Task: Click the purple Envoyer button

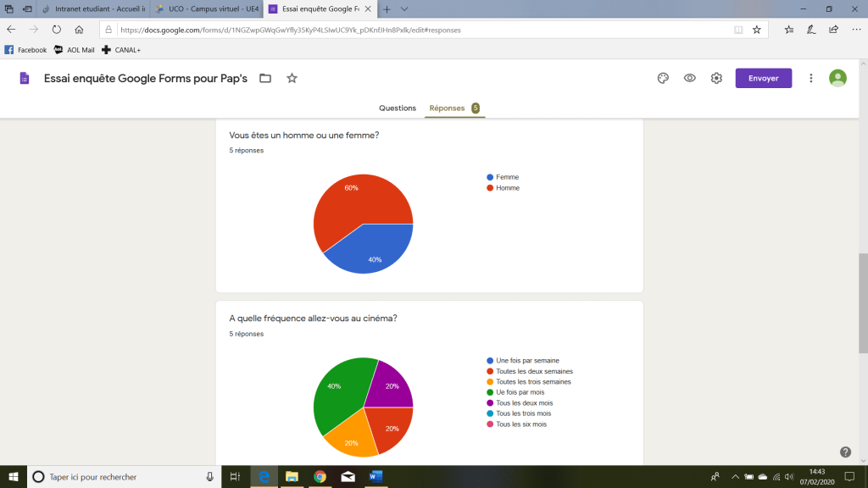Action: pos(763,78)
